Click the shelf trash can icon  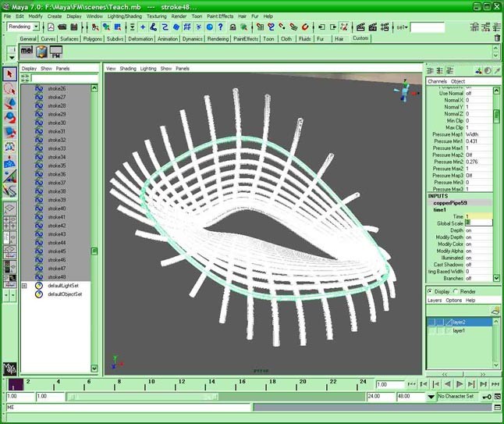pyautogui.click(x=497, y=37)
